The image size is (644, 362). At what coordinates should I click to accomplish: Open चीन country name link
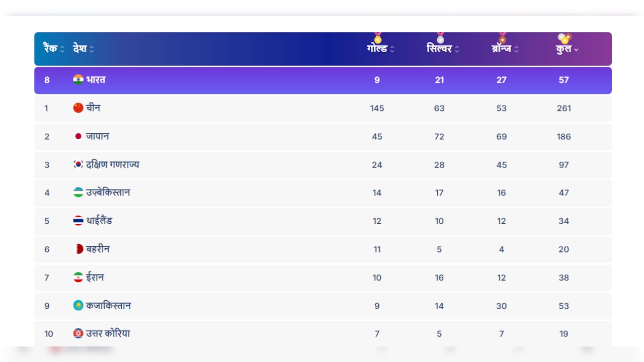93,108
